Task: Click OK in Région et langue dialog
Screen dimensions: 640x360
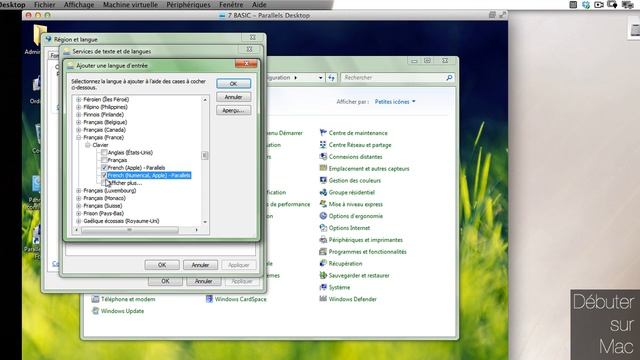Action: click(165, 281)
